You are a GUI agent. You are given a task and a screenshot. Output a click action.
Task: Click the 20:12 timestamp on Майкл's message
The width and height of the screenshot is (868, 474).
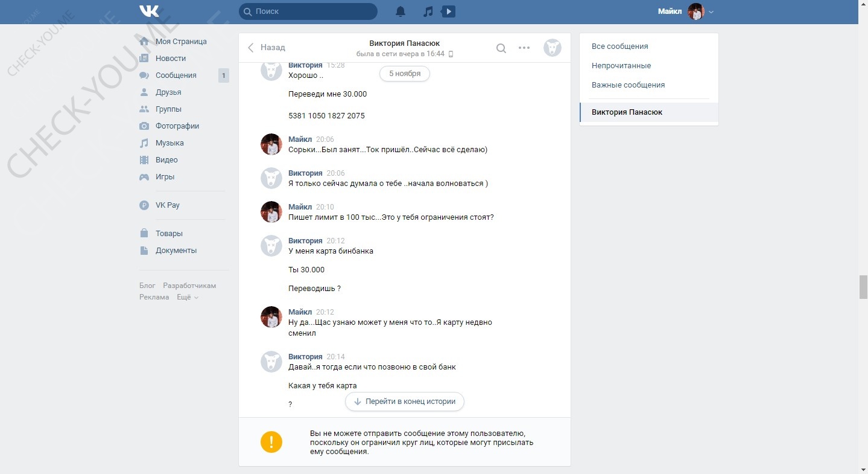tap(325, 312)
